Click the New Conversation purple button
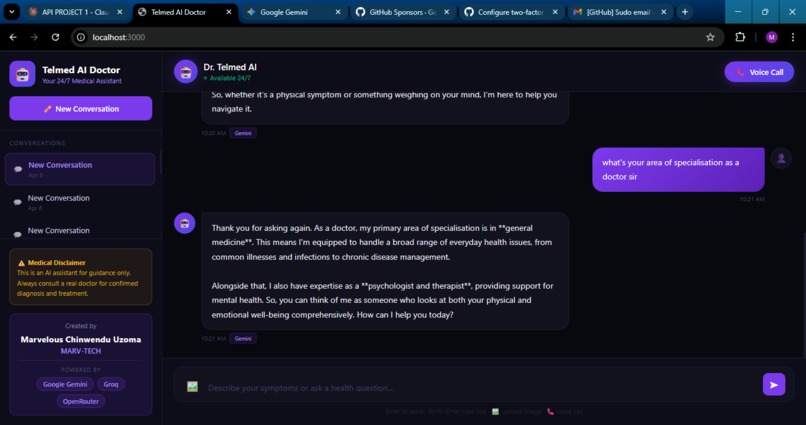 click(81, 108)
